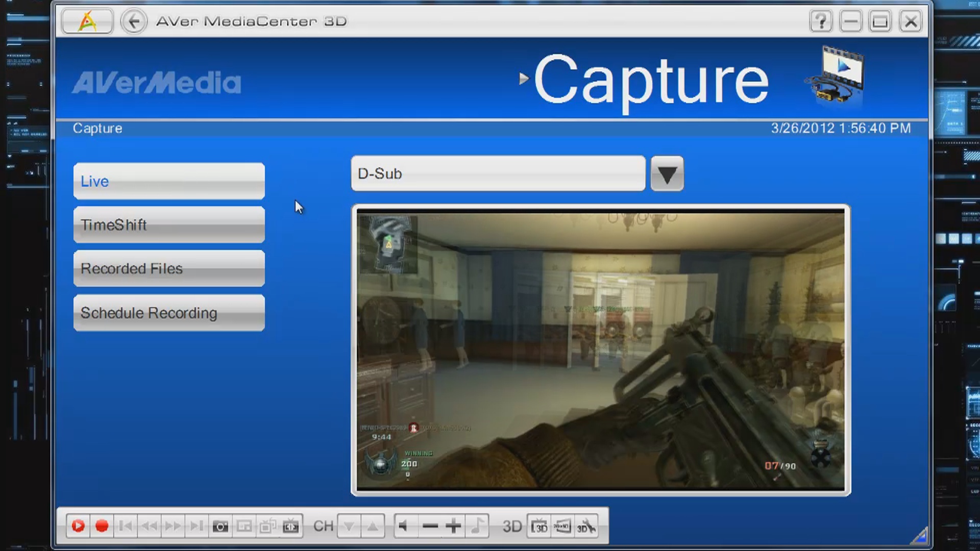
Task: Click the red Play button
Action: 78,526
